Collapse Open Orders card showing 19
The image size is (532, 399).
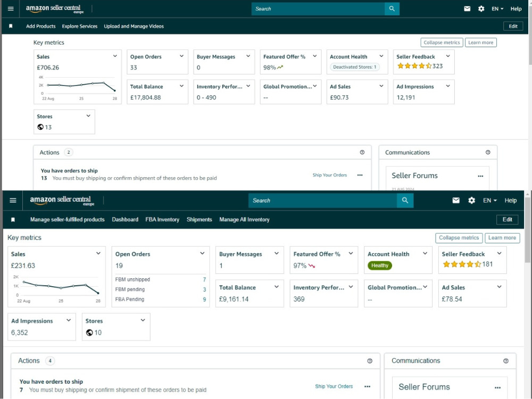coord(202,253)
